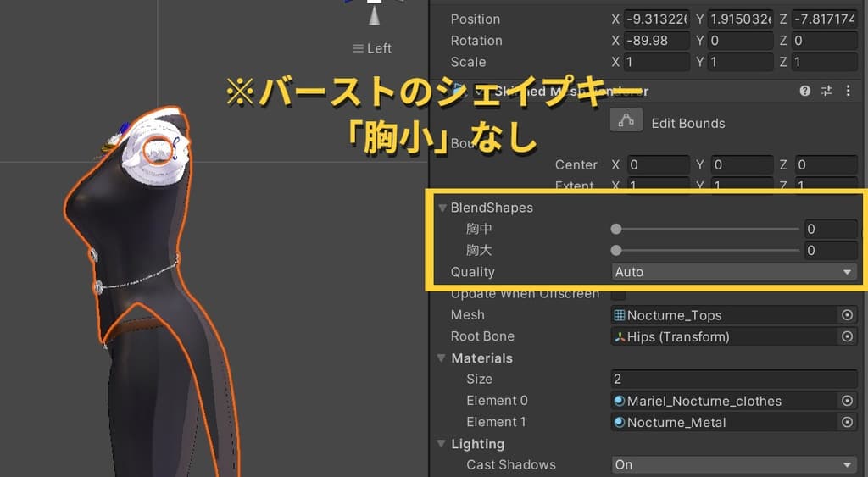Open the Cast Shadows dropdown
This screenshot has width=868, height=477.
tap(733, 465)
